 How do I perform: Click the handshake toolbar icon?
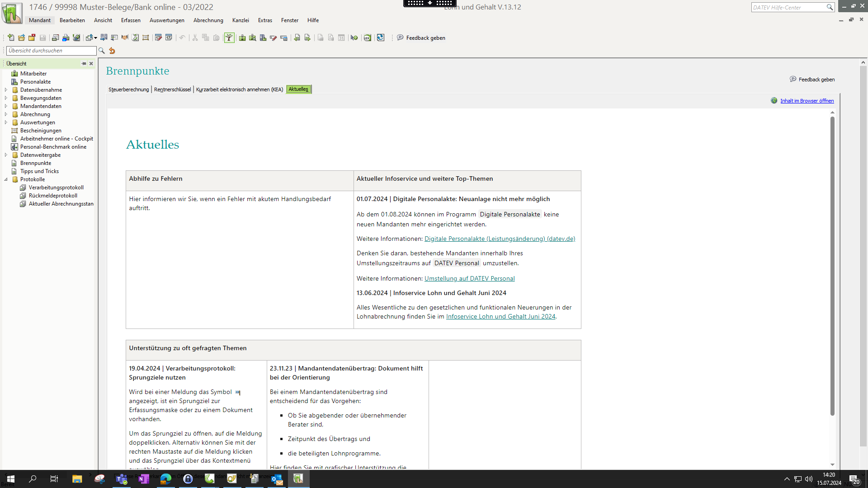[125, 38]
